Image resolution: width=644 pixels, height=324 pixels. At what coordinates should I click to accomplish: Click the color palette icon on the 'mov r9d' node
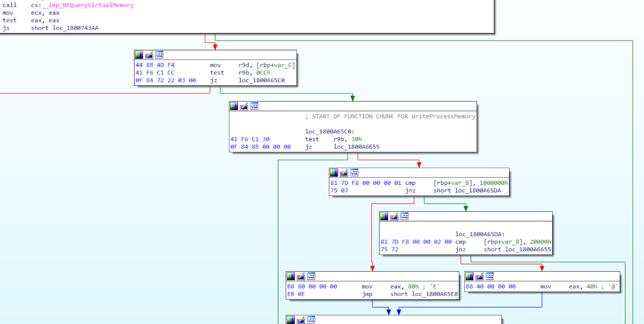[139, 55]
